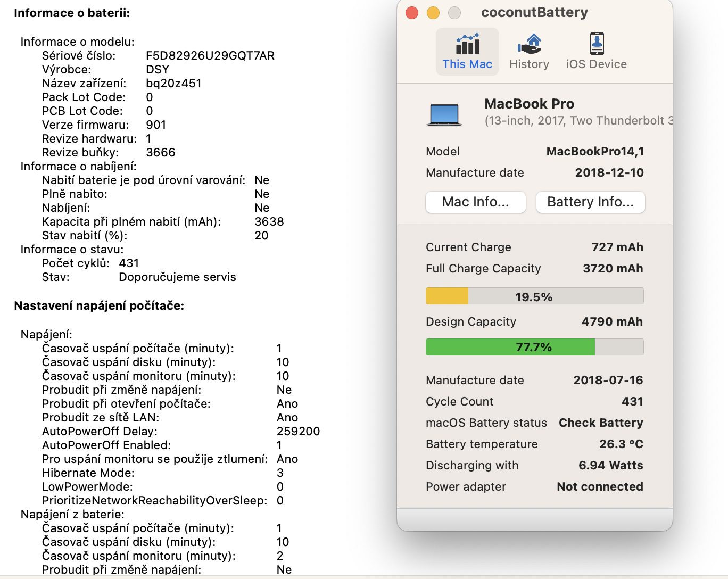
Task: Minimize the coconutBattery window
Action: coord(433,13)
